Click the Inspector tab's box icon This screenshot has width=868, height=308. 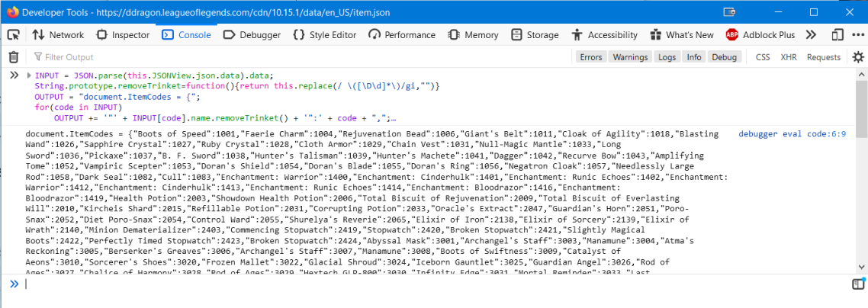(x=101, y=35)
